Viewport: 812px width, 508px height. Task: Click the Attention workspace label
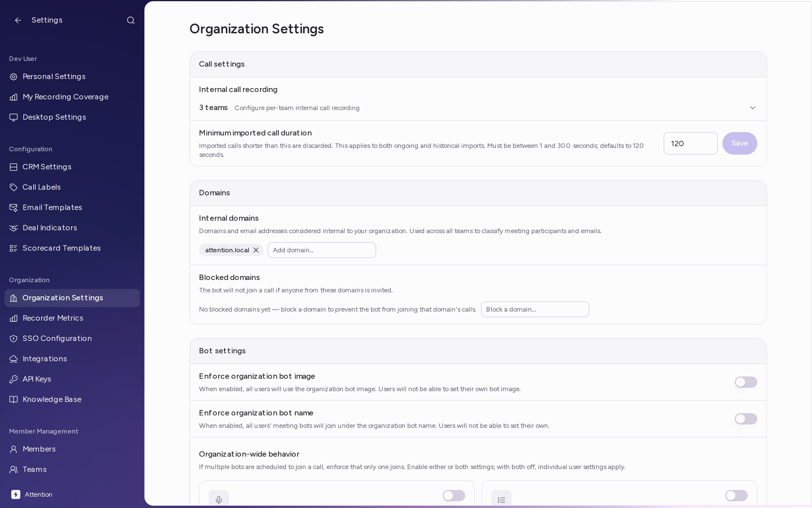tap(39, 494)
